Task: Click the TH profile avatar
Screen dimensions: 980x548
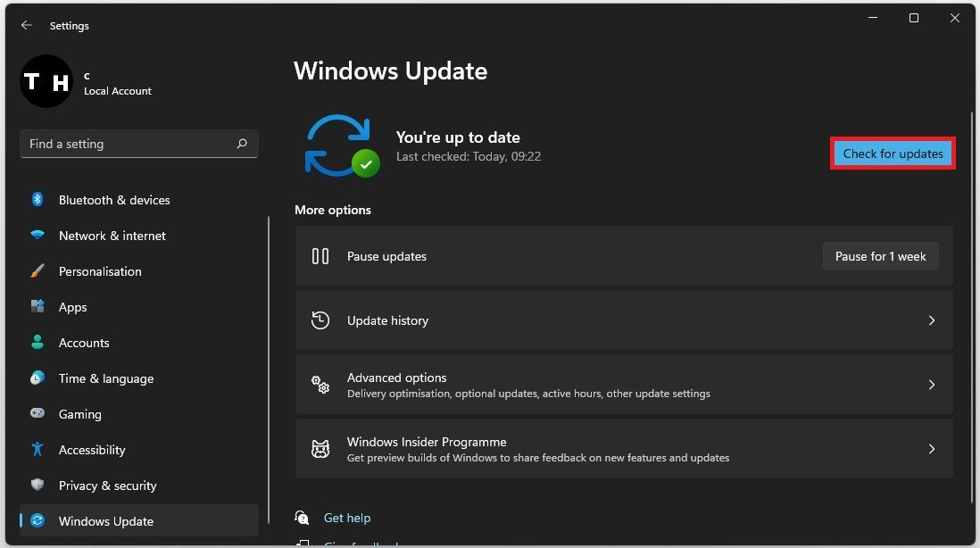Action: tap(46, 82)
